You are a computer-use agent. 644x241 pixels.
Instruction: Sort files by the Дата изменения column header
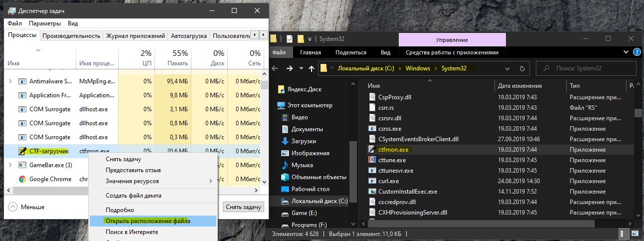[531, 86]
